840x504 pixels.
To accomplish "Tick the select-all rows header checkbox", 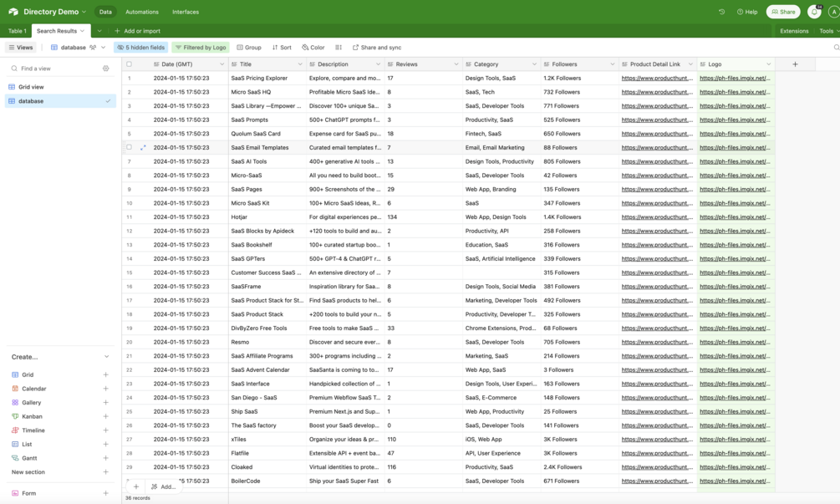I will click(x=129, y=64).
